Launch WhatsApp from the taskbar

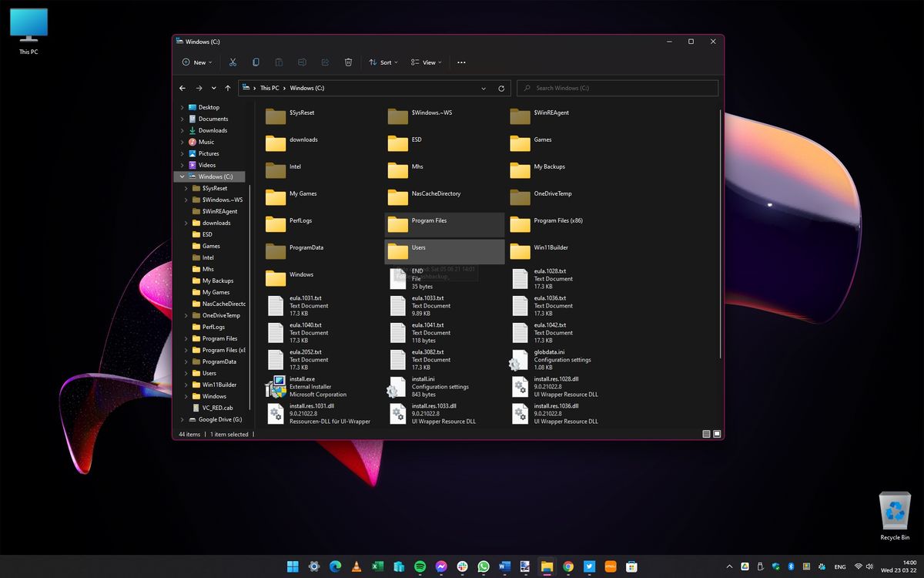484,566
